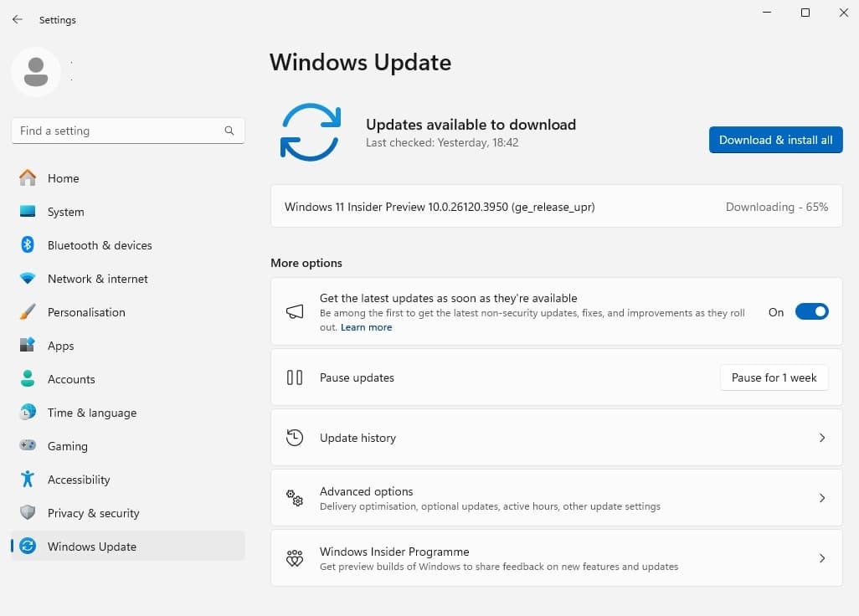Click the Bluetooth & devices icon in sidebar
Viewport: 859px width, 616px height.
28,245
